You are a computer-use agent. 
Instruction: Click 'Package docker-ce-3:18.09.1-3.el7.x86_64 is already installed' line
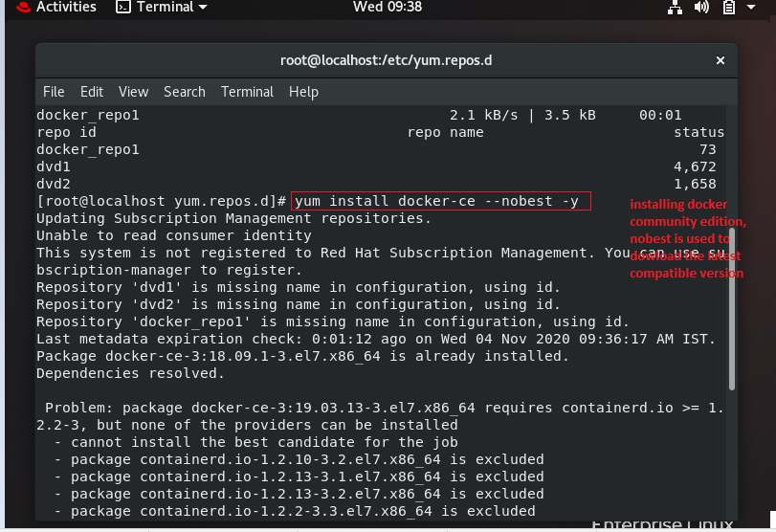pyautogui.click(x=302, y=356)
